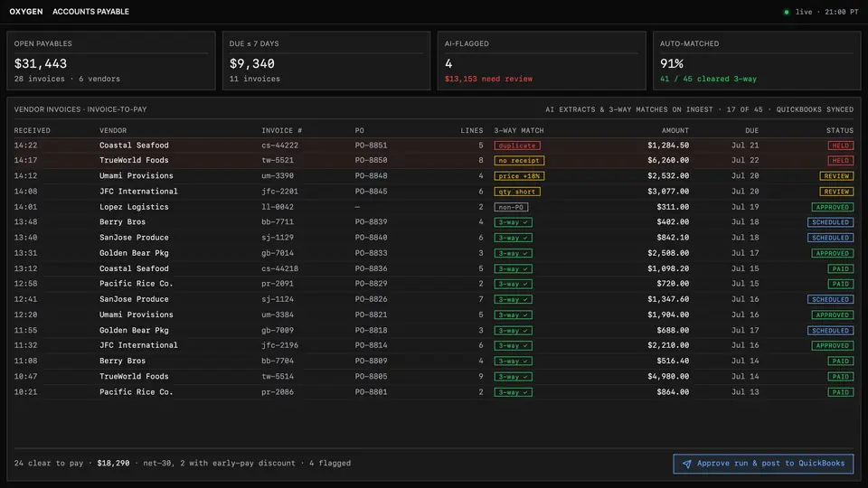Click 3-way match badge for PO-8833
The height and width of the screenshot is (488, 868).
tap(513, 253)
